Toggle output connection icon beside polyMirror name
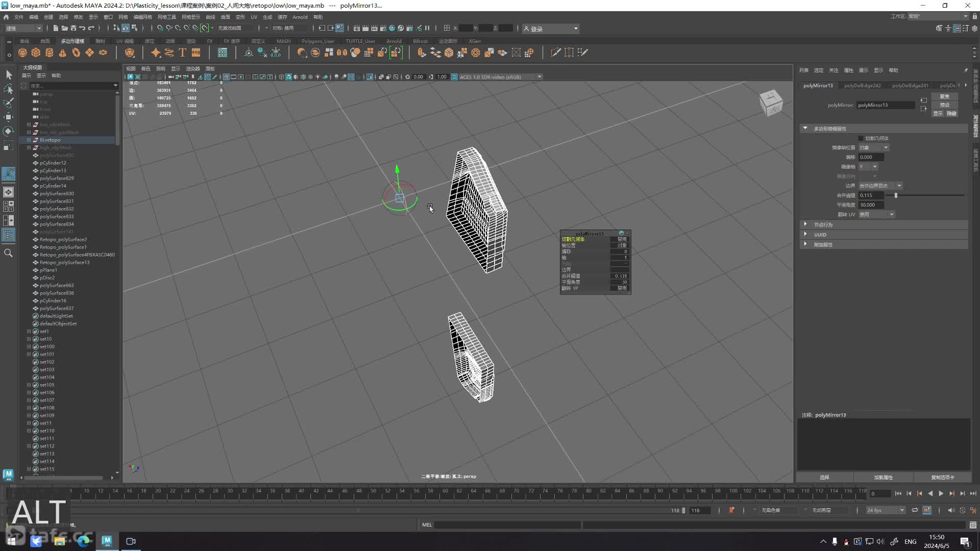This screenshot has width=980, height=551. click(924, 109)
